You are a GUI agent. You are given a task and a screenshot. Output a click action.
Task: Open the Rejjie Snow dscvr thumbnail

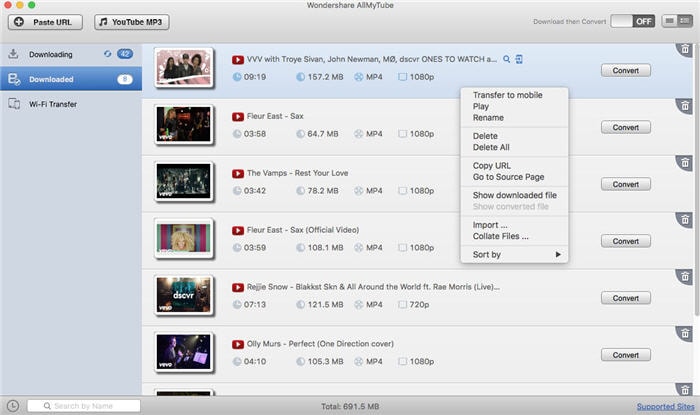tap(183, 295)
